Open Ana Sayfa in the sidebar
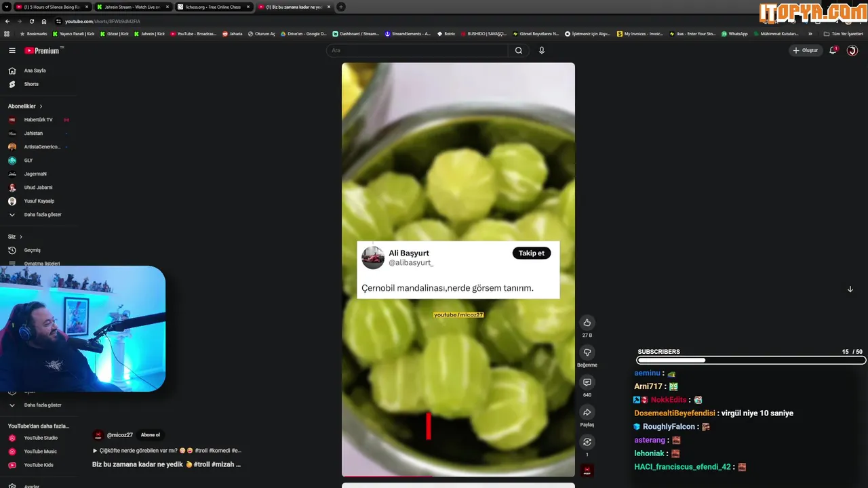868x488 pixels. pyautogui.click(x=35, y=70)
